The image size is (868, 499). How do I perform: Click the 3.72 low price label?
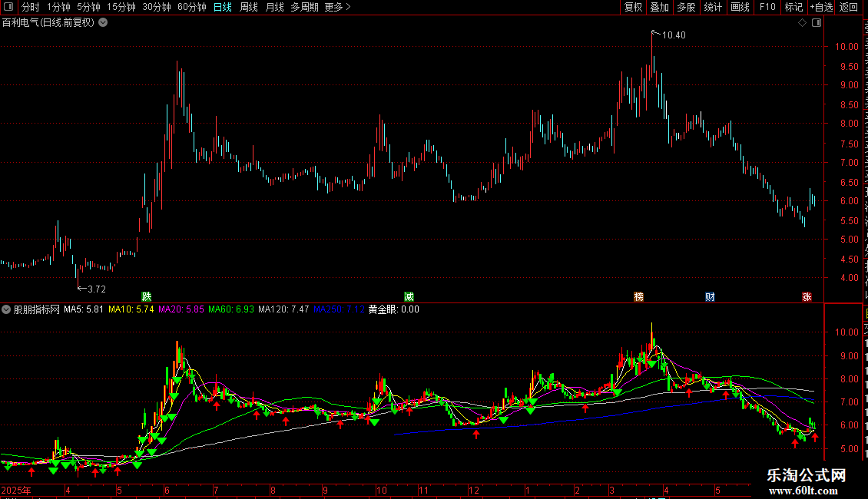(97, 289)
